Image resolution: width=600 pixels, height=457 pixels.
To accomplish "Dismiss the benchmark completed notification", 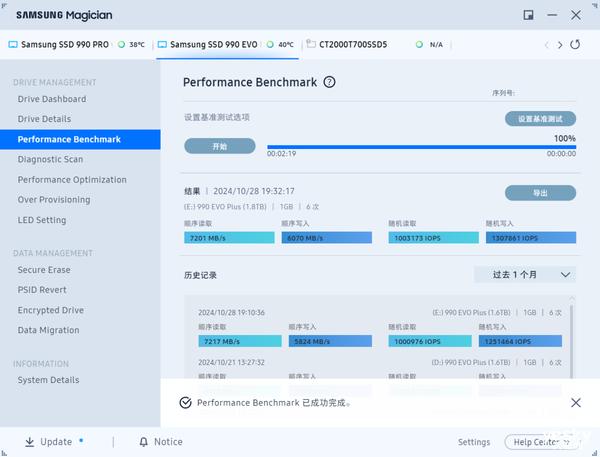I will (576, 402).
